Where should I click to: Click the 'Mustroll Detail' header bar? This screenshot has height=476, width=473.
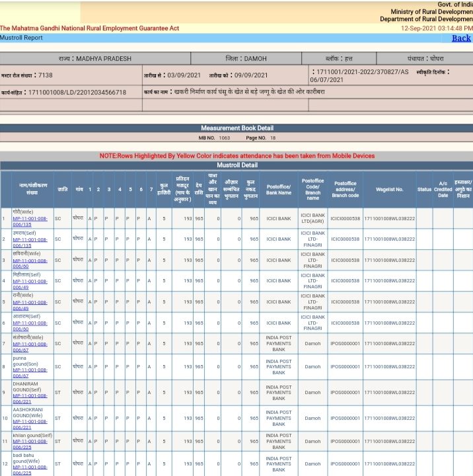pyautogui.click(x=237, y=165)
